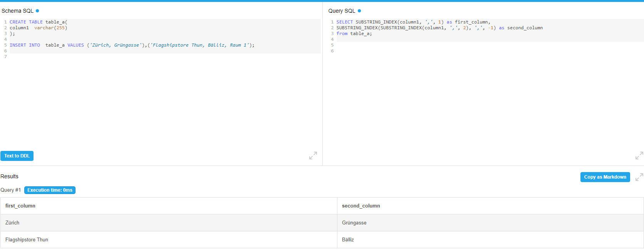Select the Bälliz result cell
The image size is (644, 251).
point(490,239)
